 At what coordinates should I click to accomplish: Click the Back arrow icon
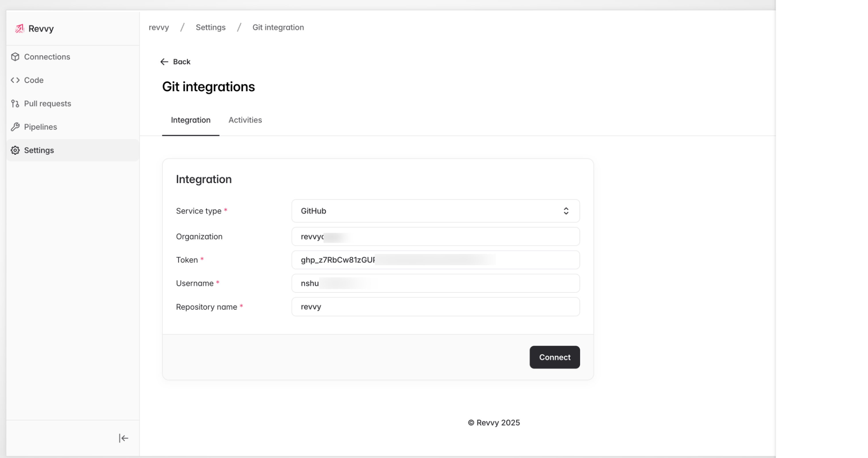click(164, 62)
